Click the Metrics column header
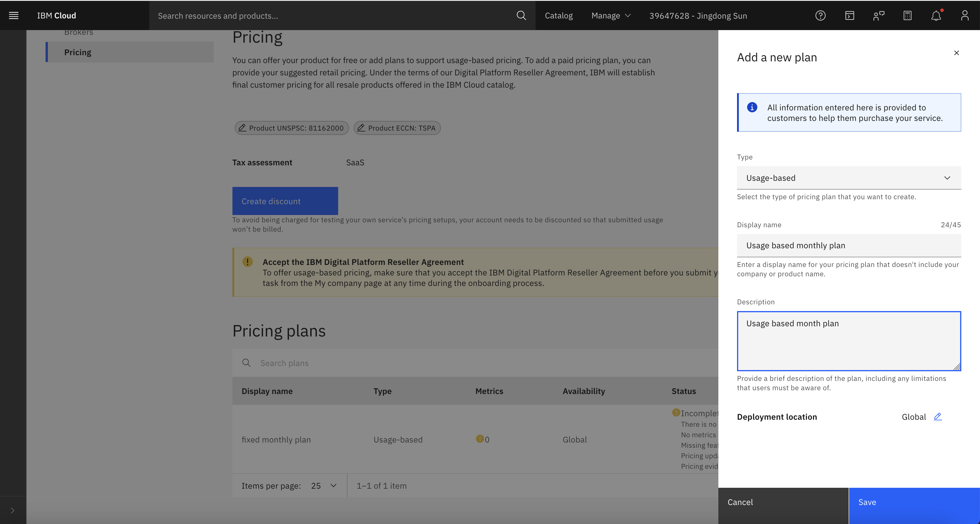 [489, 391]
